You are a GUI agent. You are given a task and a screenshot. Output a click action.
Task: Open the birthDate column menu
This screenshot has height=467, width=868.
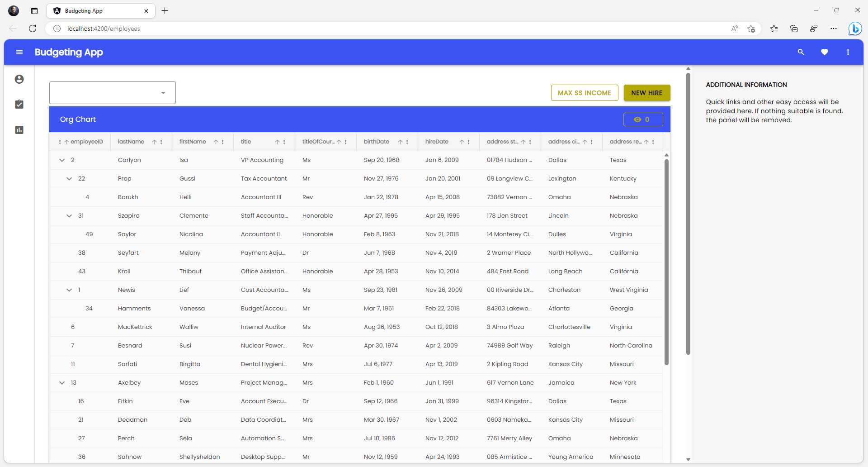click(x=407, y=142)
